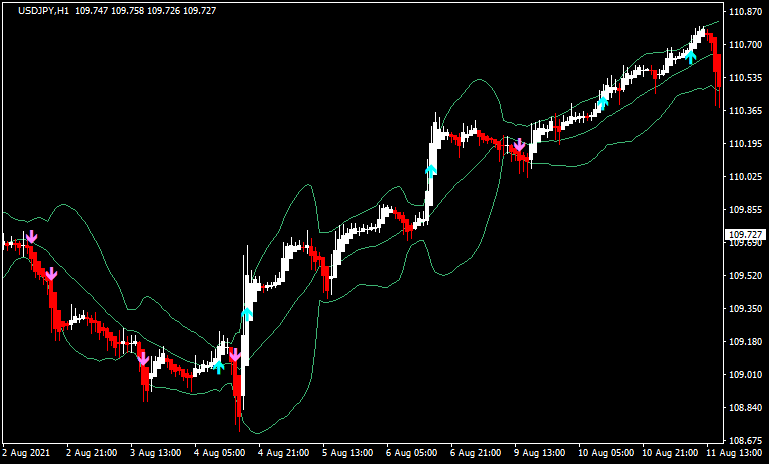Select the cyan up arrow near 10 Aug 05:00

(603, 102)
